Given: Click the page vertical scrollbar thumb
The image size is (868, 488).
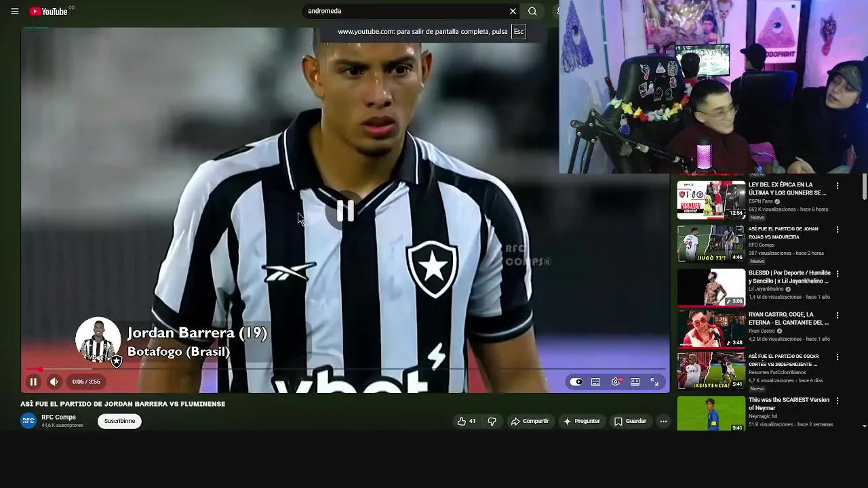Looking at the screenshot, I should coord(865,186).
